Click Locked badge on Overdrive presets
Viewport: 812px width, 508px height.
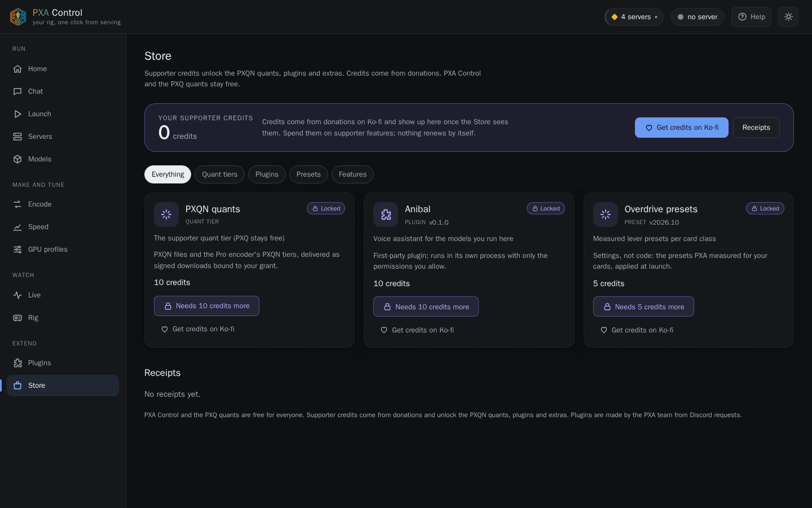coord(765,208)
